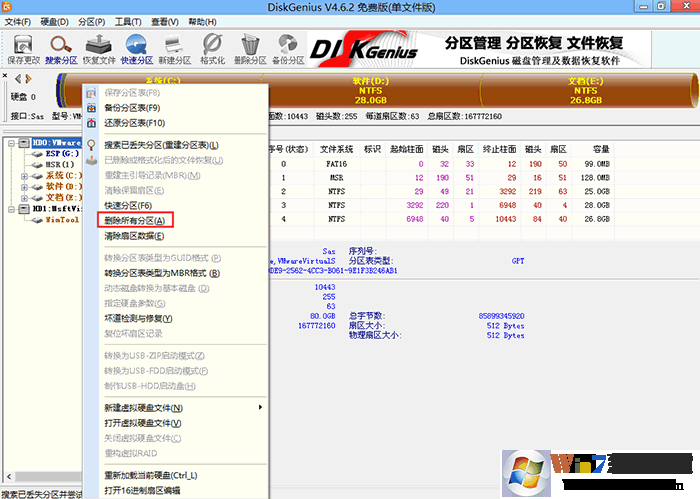The height and width of the screenshot is (499, 700).
Task: Click the 快速分区 (Quick Partition) toolbar icon
Action: coord(137,49)
